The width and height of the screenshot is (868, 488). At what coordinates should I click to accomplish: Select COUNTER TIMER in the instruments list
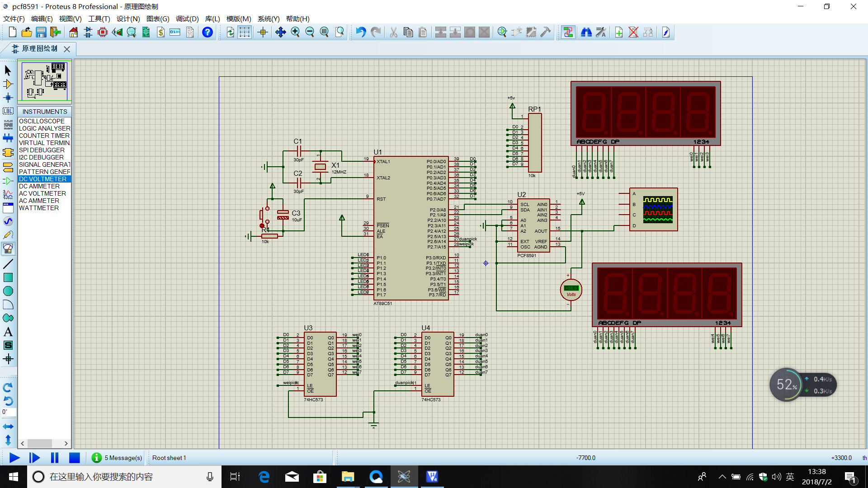click(x=44, y=136)
